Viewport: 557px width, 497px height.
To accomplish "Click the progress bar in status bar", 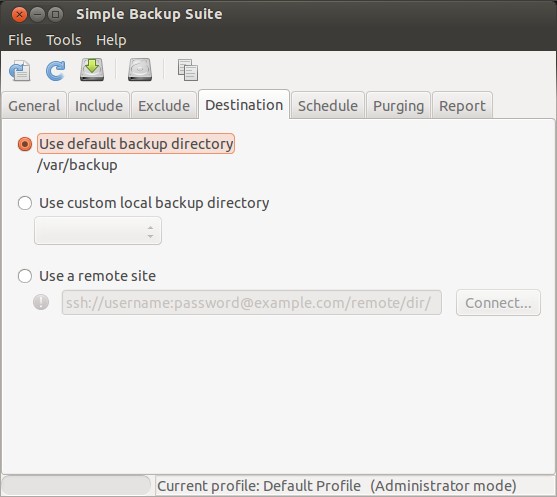I will [x=76, y=485].
